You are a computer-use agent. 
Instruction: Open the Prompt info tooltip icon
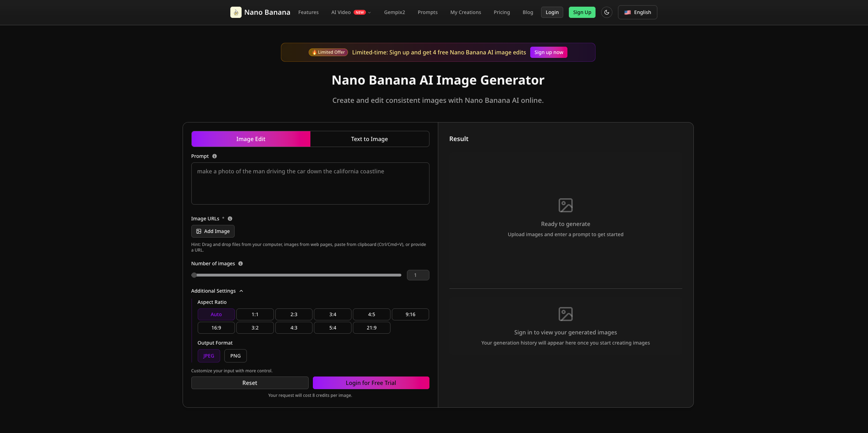[x=214, y=156]
